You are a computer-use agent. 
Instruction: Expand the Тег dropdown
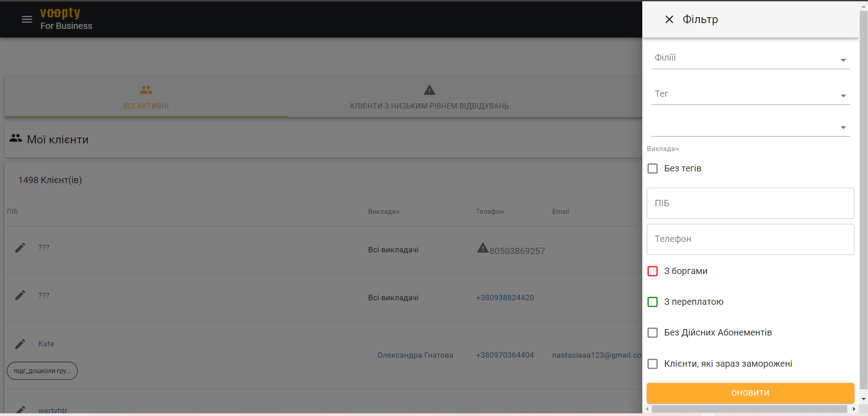coord(843,96)
